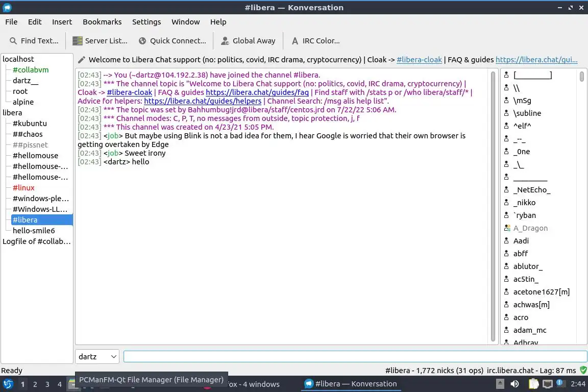Screen dimensions: 588x392
Task: Open the Server List dialog
Action: coord(100,41)
